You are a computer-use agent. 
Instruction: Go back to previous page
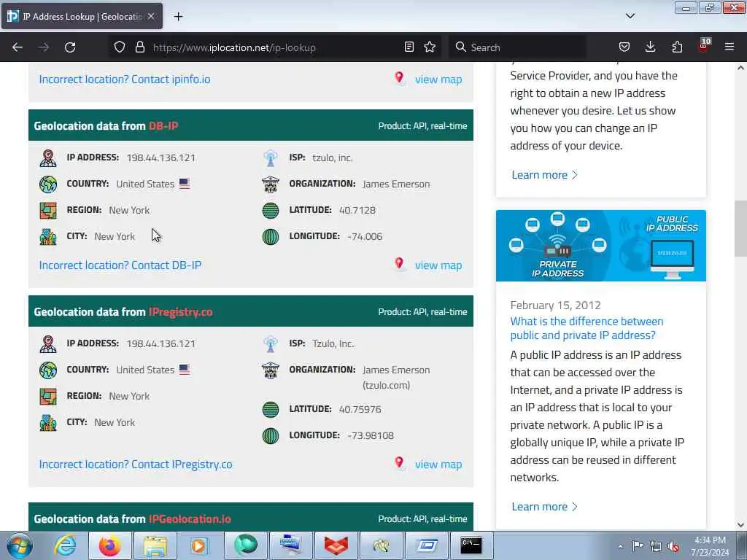pos(18,47)
